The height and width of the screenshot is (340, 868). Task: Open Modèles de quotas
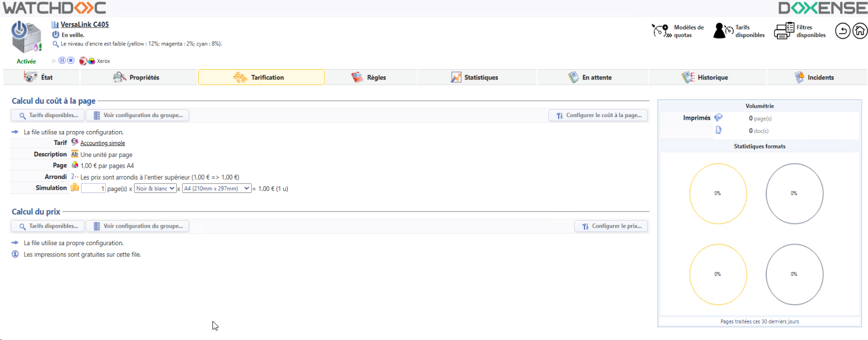678,31
